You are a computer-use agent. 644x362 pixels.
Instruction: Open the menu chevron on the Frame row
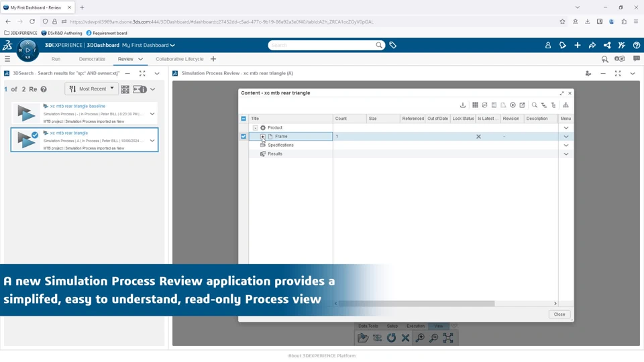(566, 136)
